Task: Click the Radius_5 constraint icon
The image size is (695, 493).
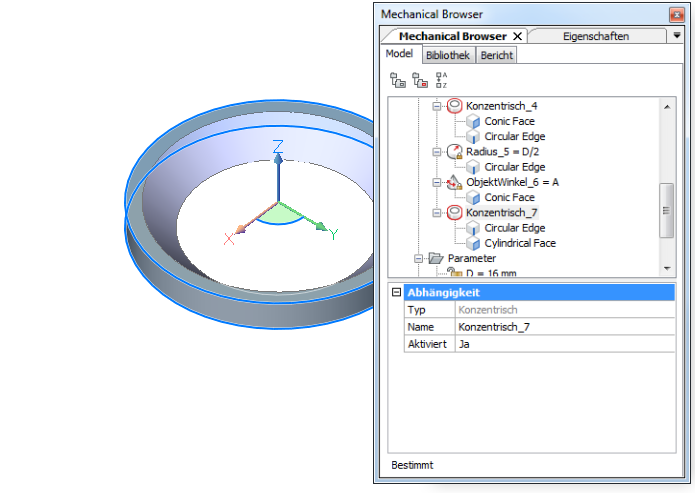Action: click(x=455, y=152)
